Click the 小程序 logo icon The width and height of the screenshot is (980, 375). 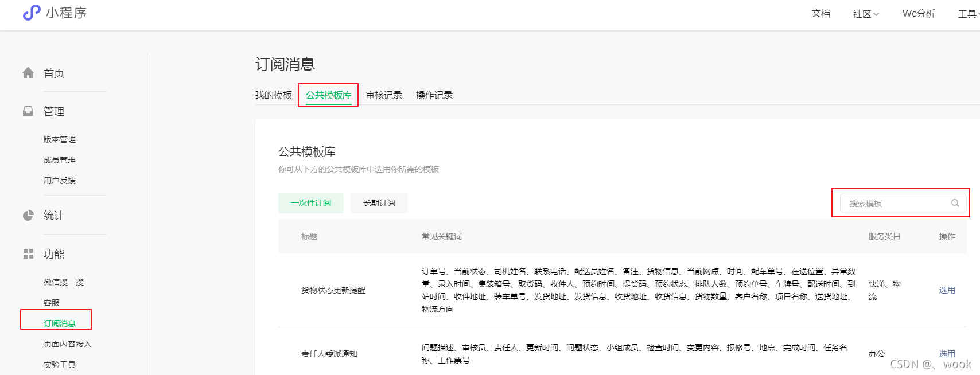click(32, 13)
